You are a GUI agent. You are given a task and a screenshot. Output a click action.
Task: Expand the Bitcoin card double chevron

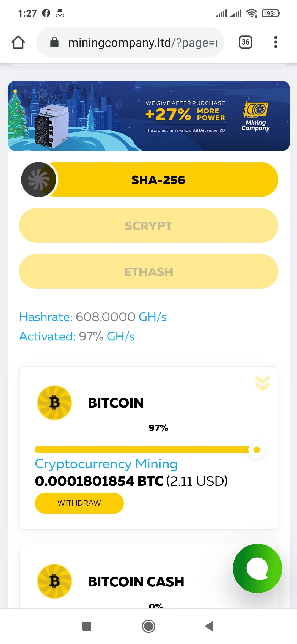[x=262, y=383]
